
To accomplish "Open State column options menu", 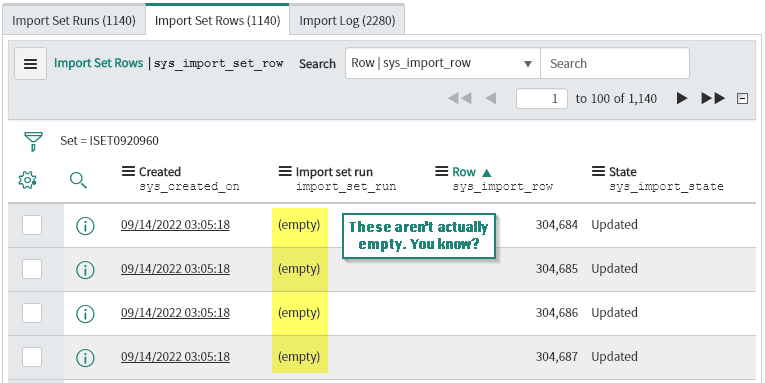I will click(598, 171).
